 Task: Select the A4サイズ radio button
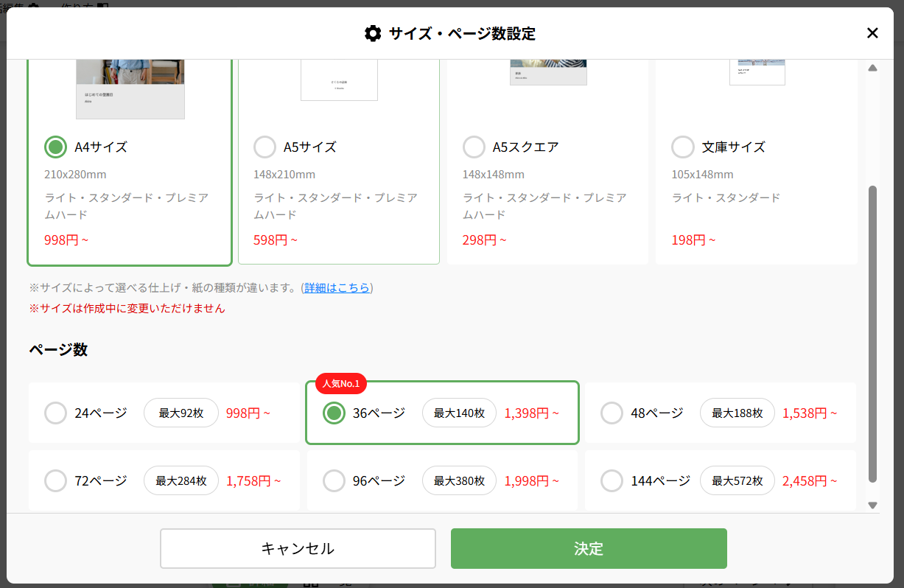(x=56, y=147)
